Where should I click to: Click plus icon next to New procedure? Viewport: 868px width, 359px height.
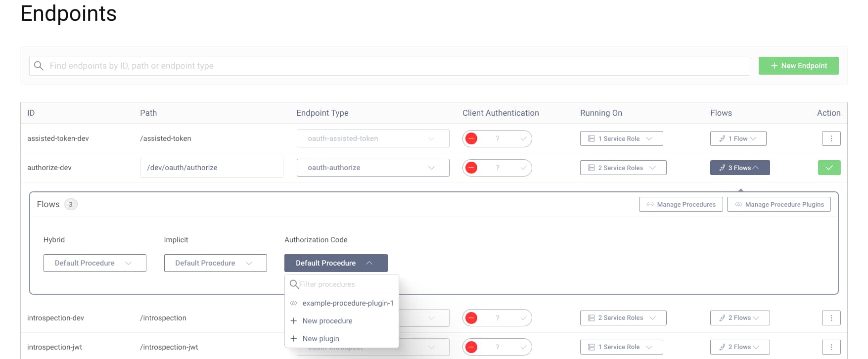coord(293,321)
